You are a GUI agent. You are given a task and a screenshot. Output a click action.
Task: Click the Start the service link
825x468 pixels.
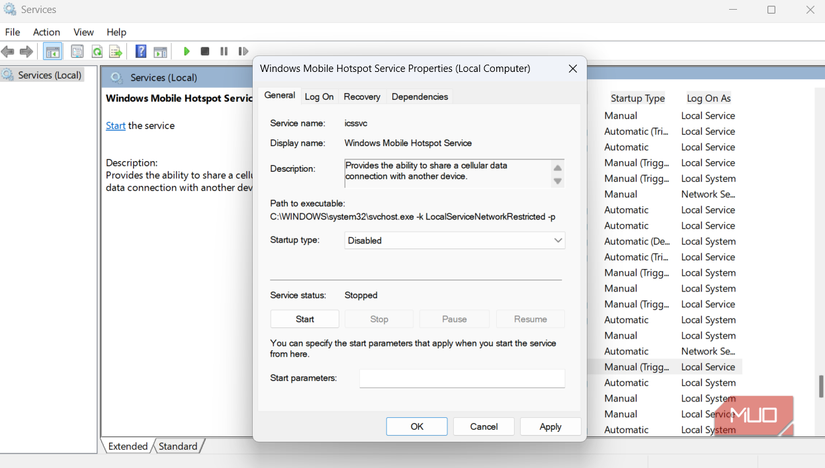(x=115, y=126)
